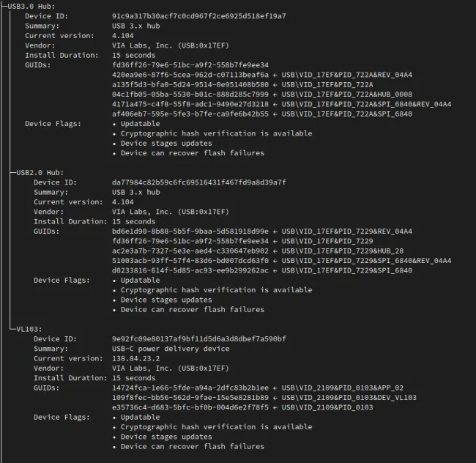Click VL103 'Device can recover flash failures' flag
This screenshot has height=463, width=476.
point(192,447)
